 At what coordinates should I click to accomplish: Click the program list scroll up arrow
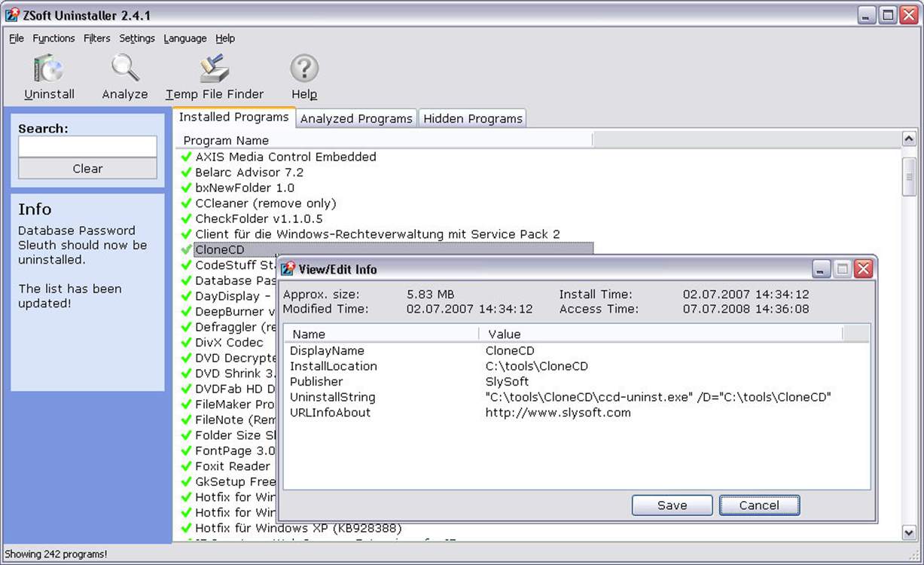point(909,139)
